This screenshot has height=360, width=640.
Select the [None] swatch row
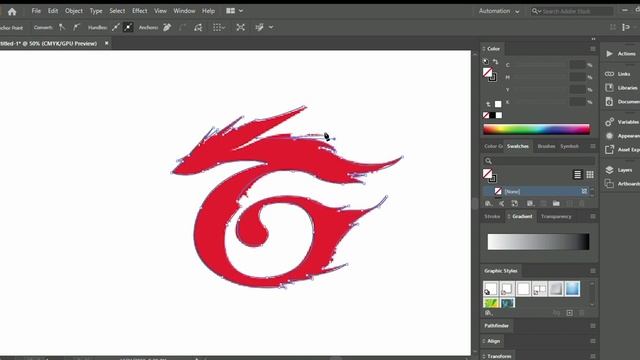pos(536,191)
